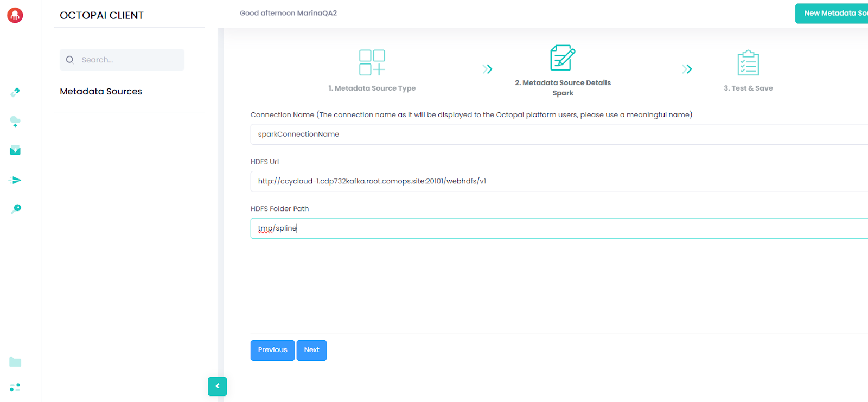868x402 pixels.
Task: Collapse the side panel with arrow button
Action: (x=217, y=386)
